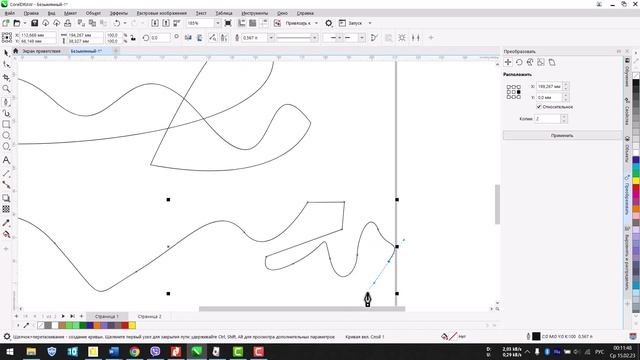Image resolution: width=640 pixels, height=360 pixels.
Task: Click the Undo arrow icon
Action: point(117,23)
